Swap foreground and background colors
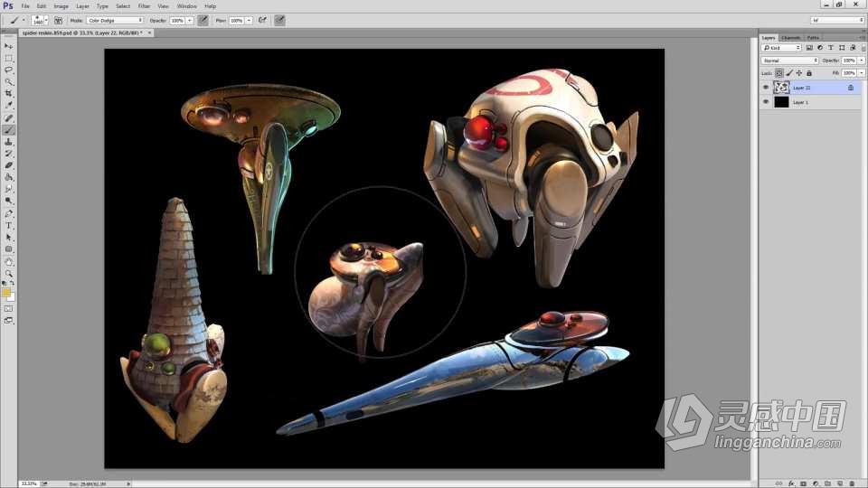Viewport: 868px width, 488px height. [x=12, y=283]
